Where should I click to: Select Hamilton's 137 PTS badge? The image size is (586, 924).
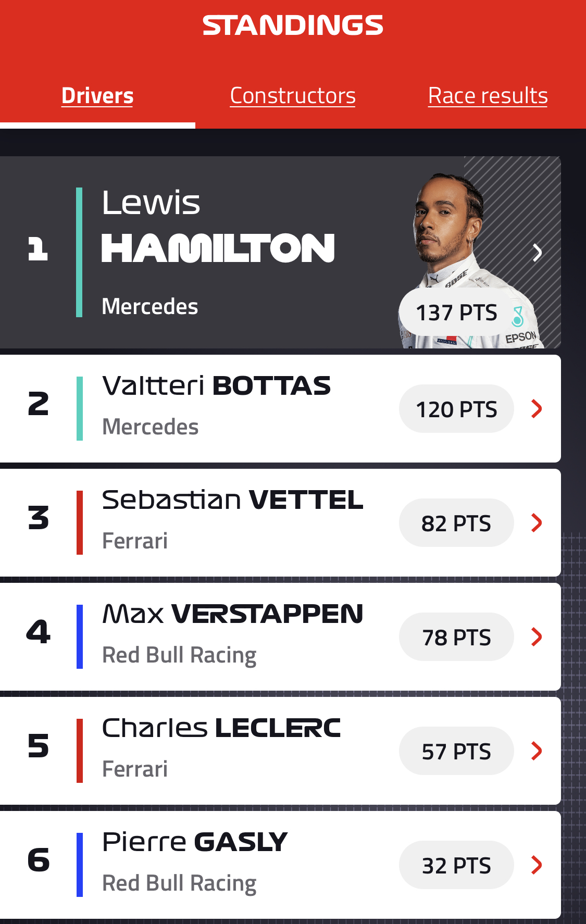coord(456,313)
